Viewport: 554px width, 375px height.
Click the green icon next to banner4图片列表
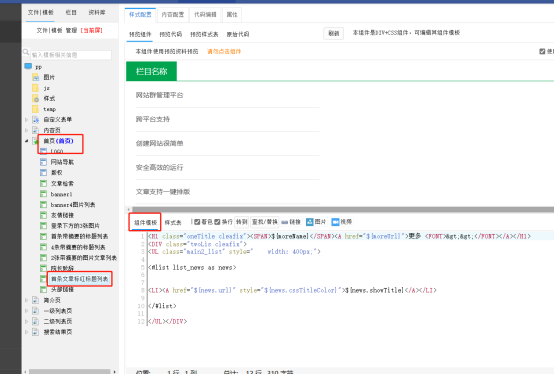point(43,205)
